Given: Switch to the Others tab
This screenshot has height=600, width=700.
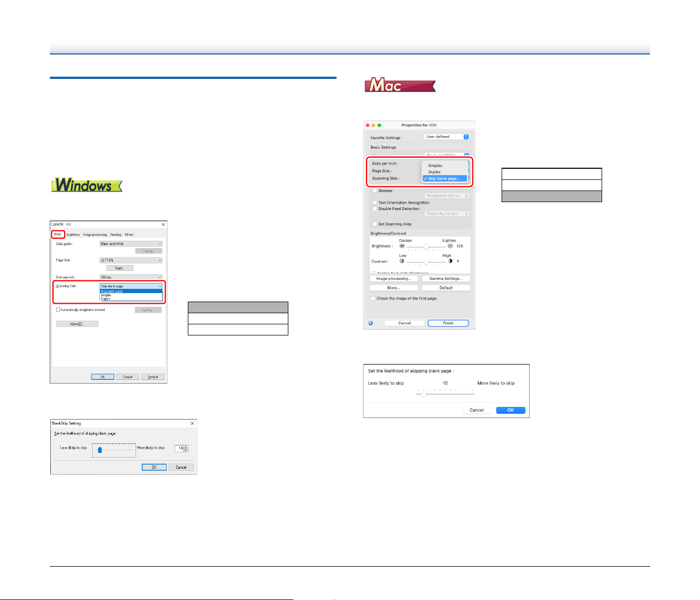Looking at the screenshot, I should [129, 234].
